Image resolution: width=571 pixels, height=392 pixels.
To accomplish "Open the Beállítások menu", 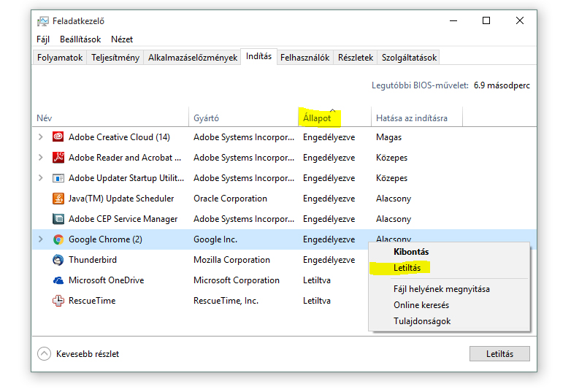I will pos(80,39).
